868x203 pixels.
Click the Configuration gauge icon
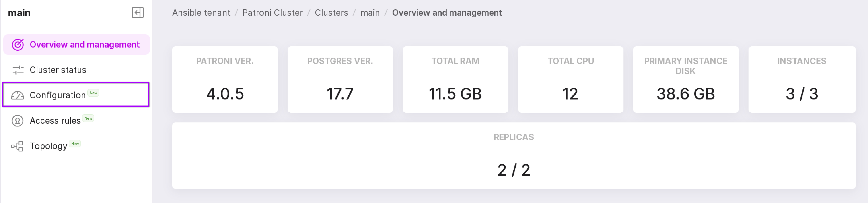tap(18, 95)
